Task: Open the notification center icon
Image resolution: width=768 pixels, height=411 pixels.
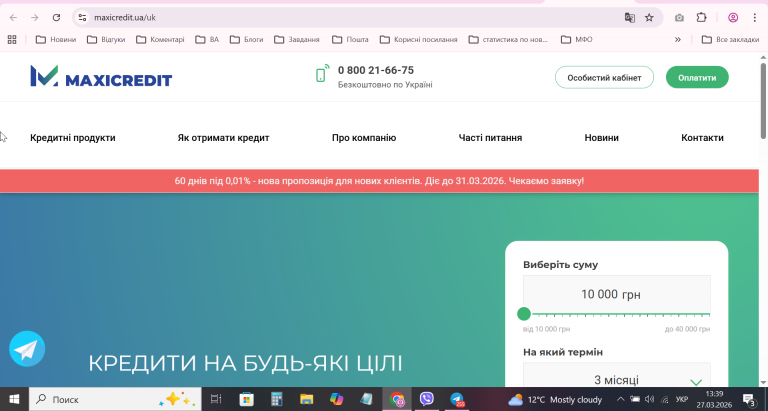Action: [x=749, y=399]
